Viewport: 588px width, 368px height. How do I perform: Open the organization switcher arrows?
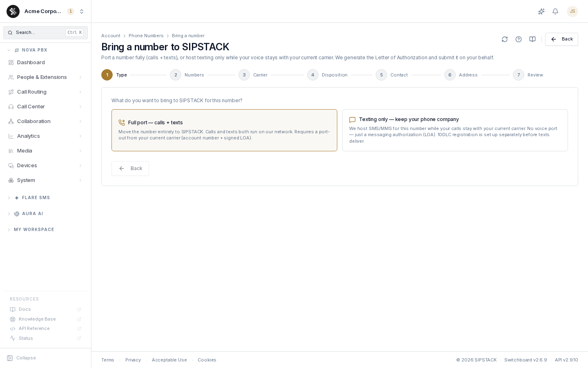(x=82, y=11)
